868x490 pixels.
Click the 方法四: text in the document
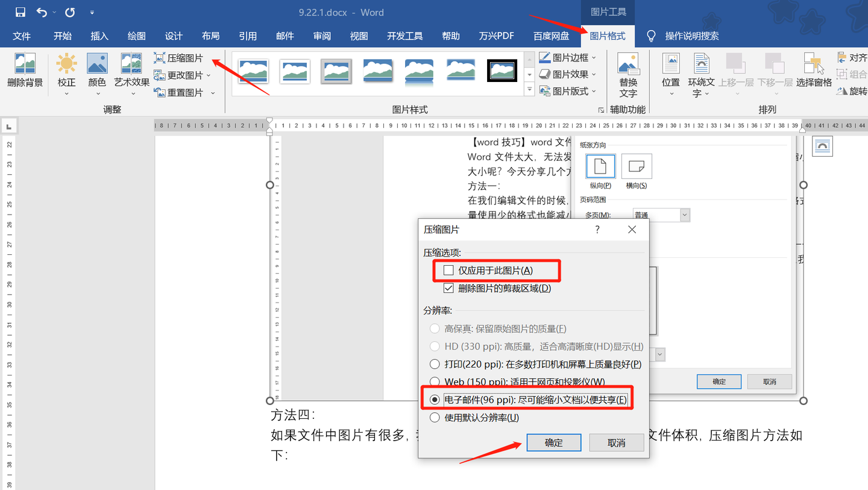point(293,415)
